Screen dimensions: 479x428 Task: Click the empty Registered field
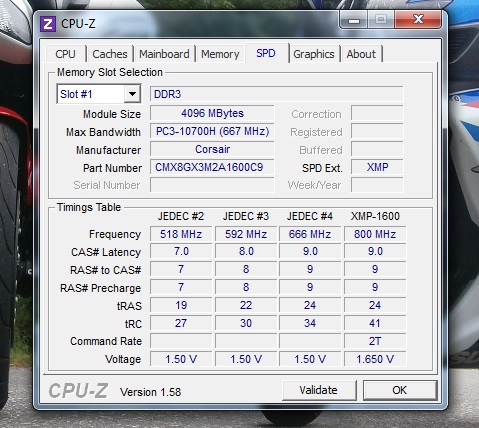[377, 131]
